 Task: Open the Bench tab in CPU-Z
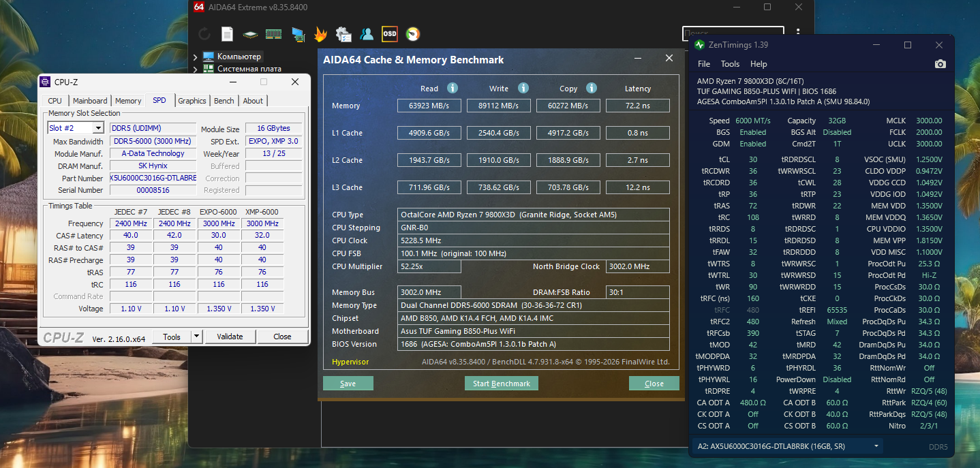click(224, 101)
